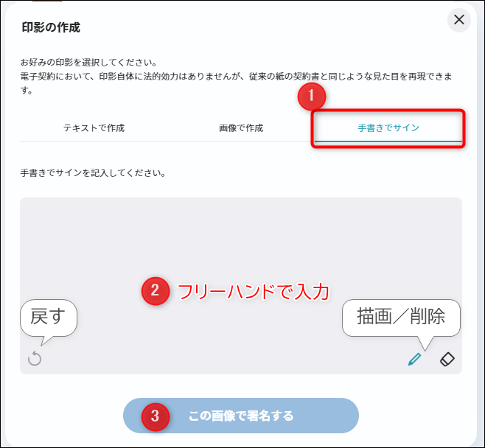Image resolution: width=485 pixels, height=448 pixels.
Task: Open the 手書きでサイン tab
Action: tap(388, 127)
